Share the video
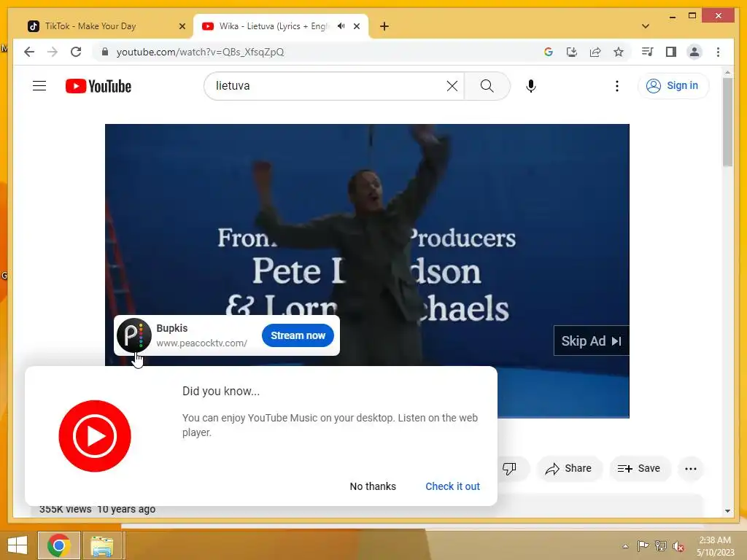The width and height of the screenshot is (747, 560). click(569, 469)
